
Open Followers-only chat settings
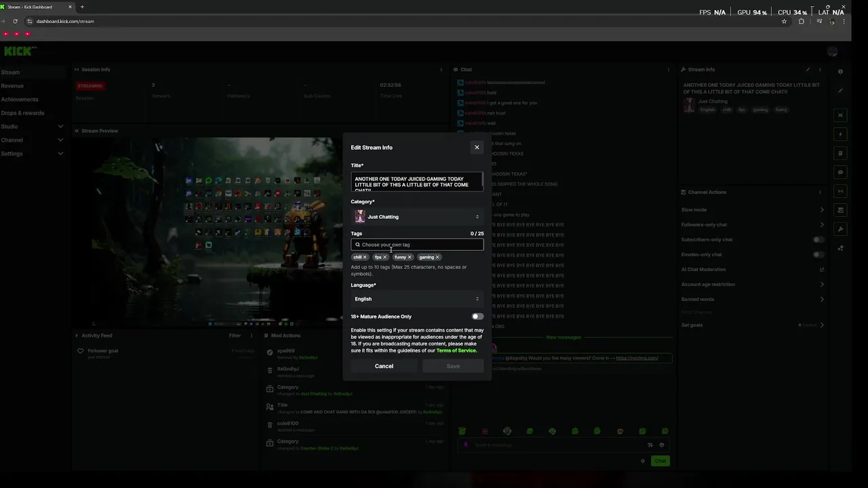(753, 225)
